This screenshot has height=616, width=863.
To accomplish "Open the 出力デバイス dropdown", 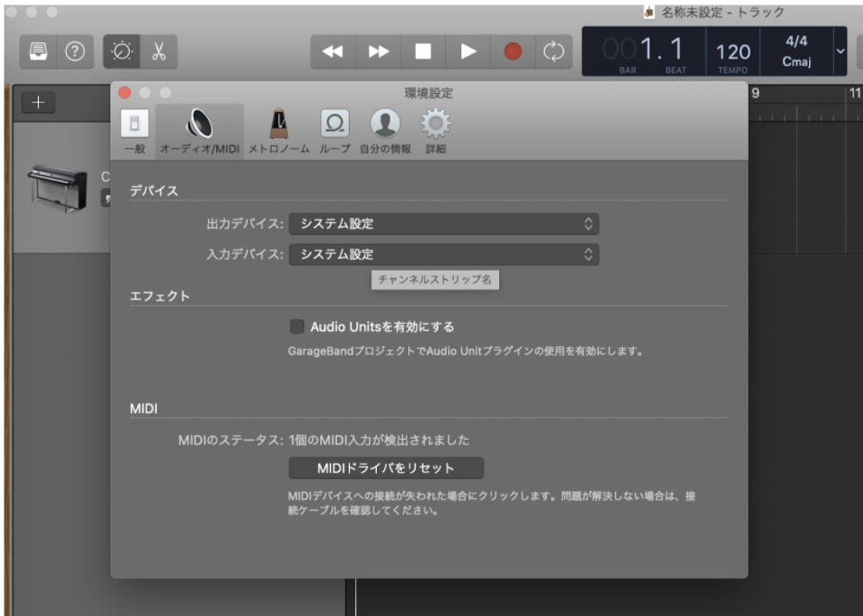I will pyautogui.click(x=444, y=224).
